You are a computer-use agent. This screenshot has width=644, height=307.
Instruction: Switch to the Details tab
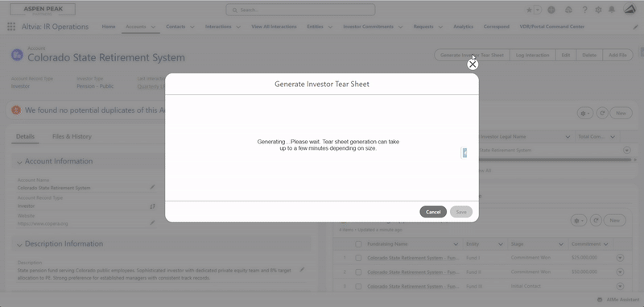point(25,136)
